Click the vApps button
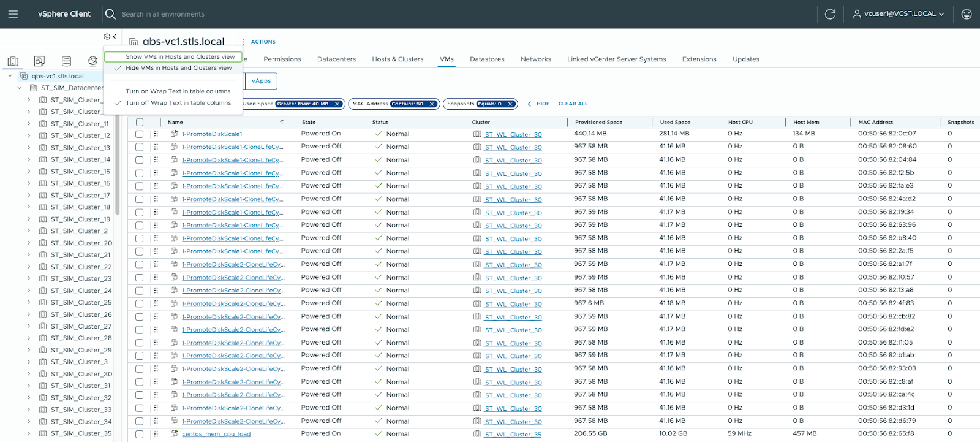The width and height of the screenshot is (980, 442). [x=262, y=81]
